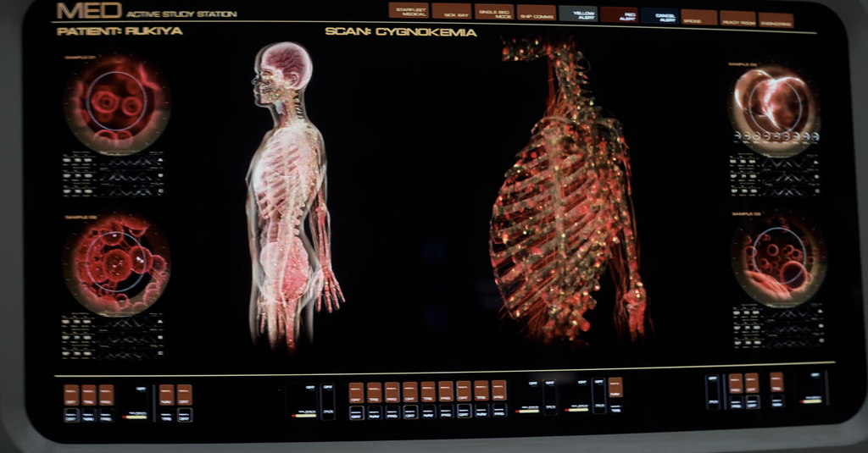
Task: Click the last orange button in the nine-button center row
Action: click(x=498, y=390)
